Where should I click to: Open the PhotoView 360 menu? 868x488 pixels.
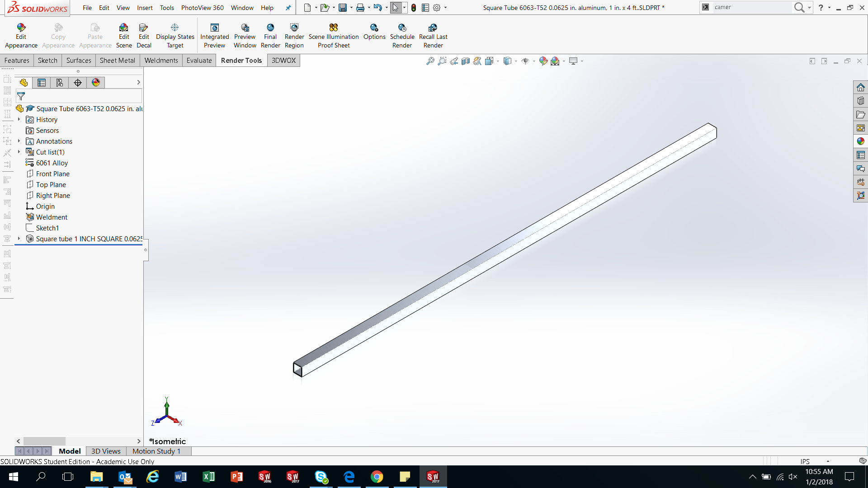tap(202, 8)
